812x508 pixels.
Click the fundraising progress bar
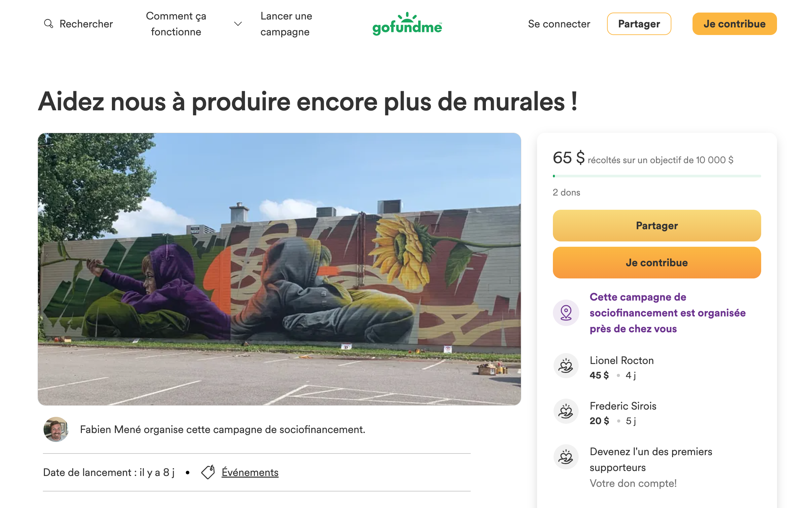tap(657, 176)
